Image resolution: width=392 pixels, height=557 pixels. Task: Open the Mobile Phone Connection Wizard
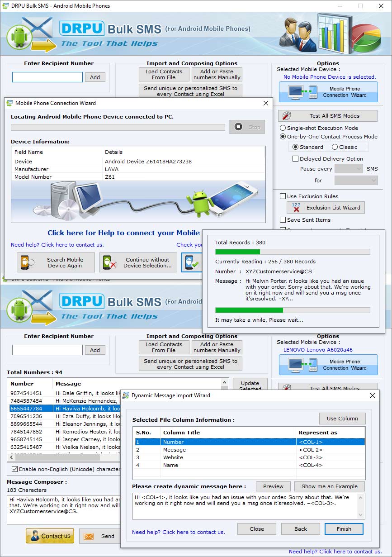coord(327,92)
